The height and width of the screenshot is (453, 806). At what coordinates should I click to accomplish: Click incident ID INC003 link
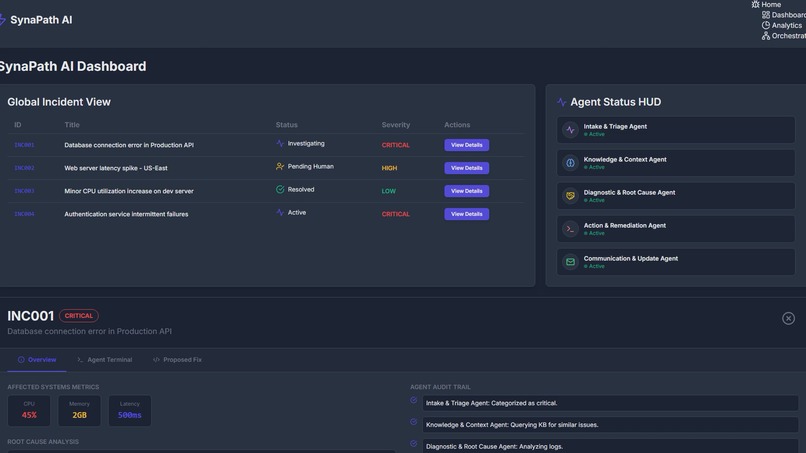pyautogui.click(x=24, y=191)
